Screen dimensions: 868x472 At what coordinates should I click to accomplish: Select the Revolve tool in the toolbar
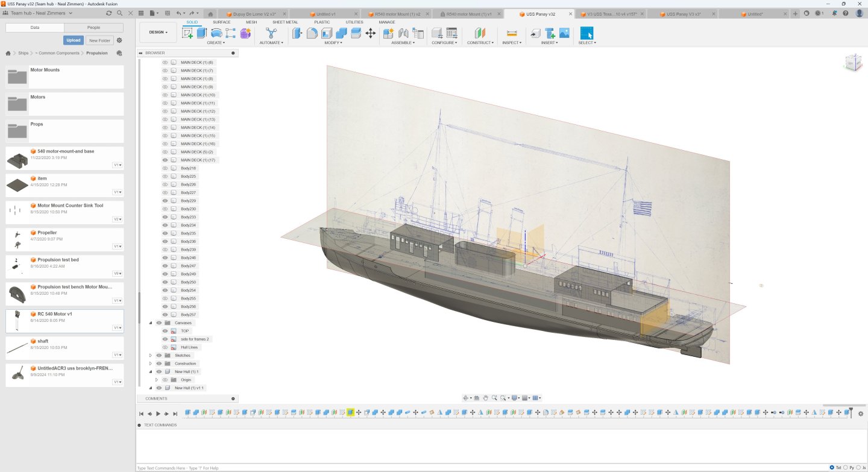tap(216, 34)
